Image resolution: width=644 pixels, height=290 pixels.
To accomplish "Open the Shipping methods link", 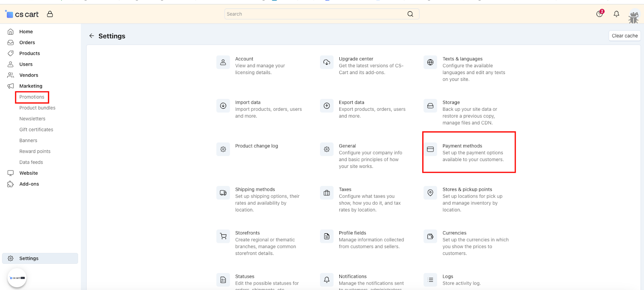I will coord(255,189).
